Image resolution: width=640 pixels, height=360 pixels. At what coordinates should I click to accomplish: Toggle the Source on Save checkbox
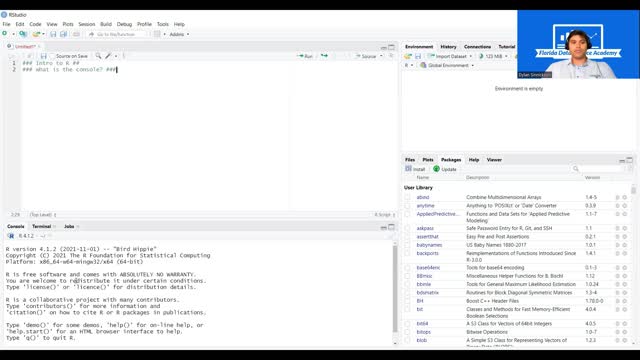click(52, 56)
